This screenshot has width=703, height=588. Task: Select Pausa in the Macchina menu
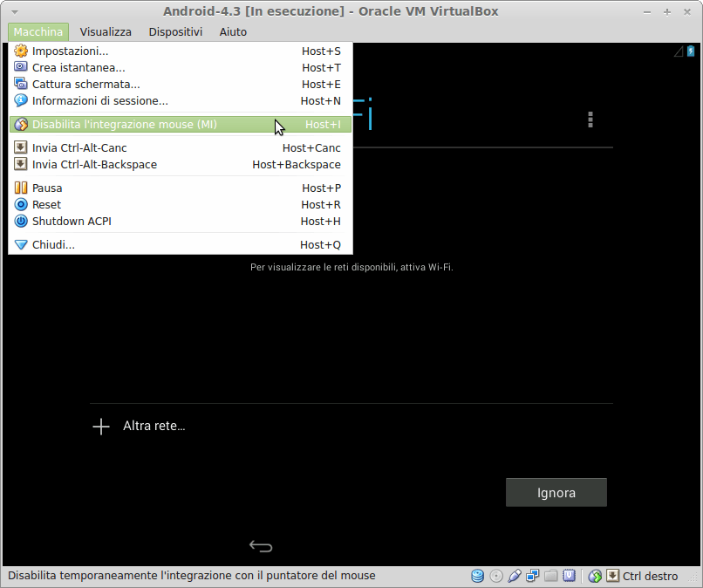pyautogui.click(x=181, y=188)
